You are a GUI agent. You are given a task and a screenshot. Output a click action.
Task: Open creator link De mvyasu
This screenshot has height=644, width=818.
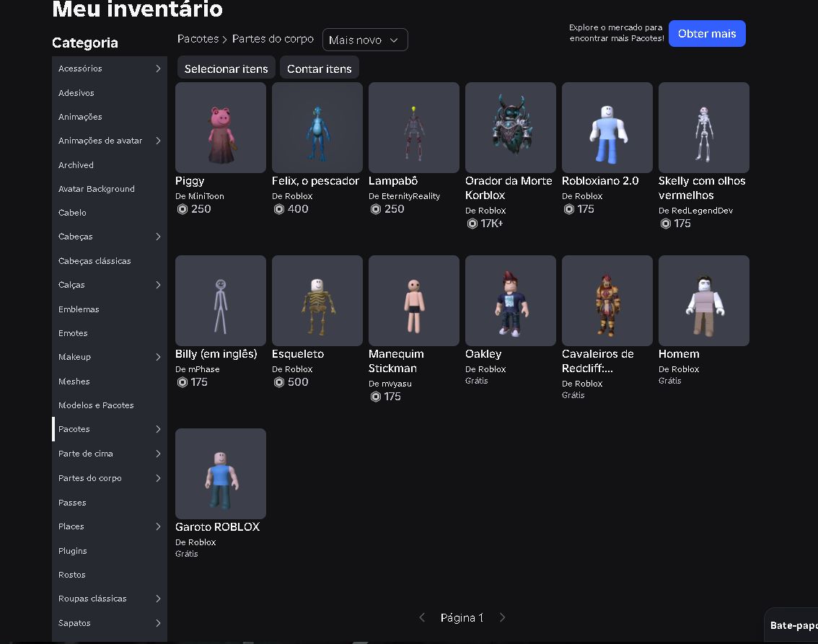pyautogui.click(x=390, y=384)
